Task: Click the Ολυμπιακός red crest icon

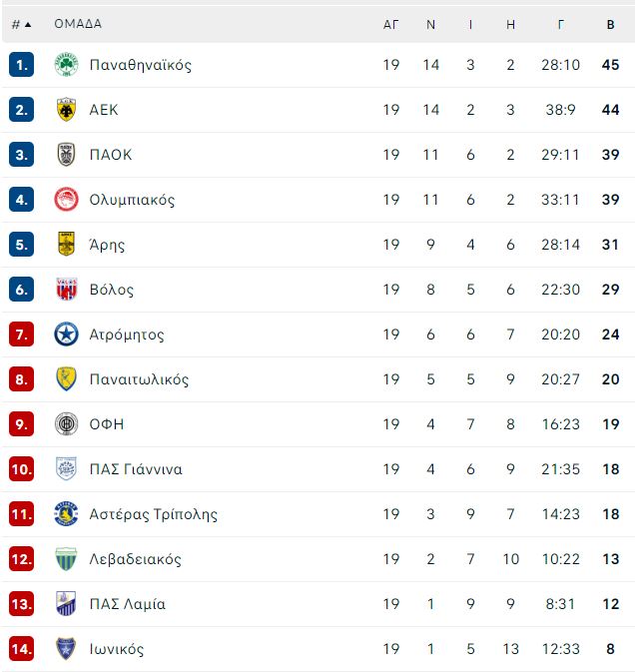Action: coord(66,200)
